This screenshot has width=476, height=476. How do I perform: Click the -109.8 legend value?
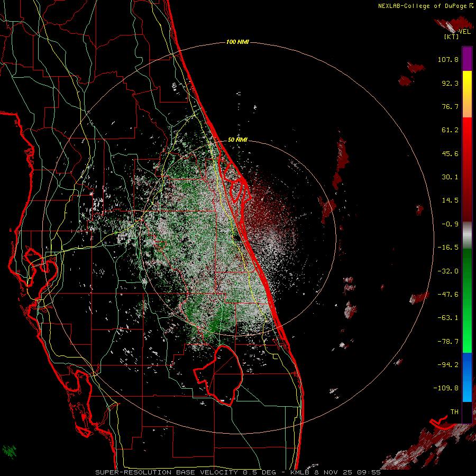(446, 388)
